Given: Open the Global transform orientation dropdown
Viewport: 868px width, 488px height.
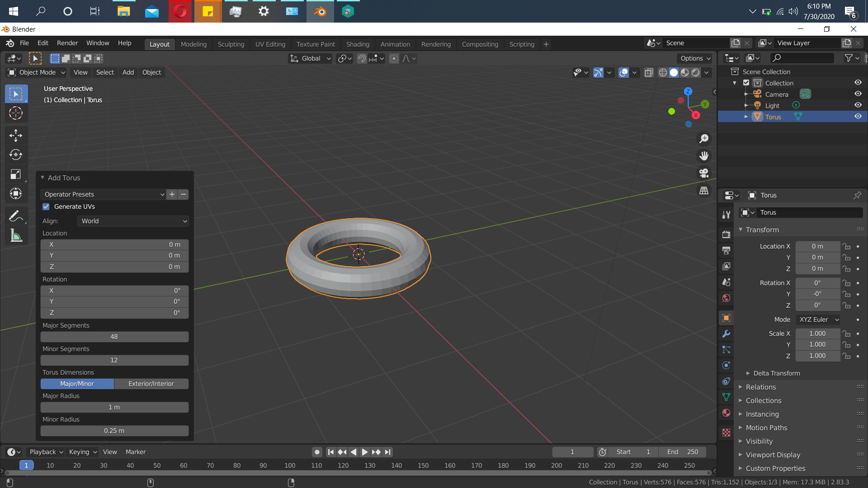Looking at the screenshot, I should pos(311,58).
